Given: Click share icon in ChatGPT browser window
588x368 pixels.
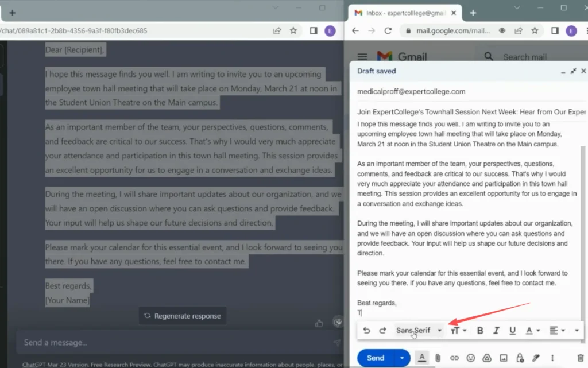Looking at the screenshot, I should [277, 31].
